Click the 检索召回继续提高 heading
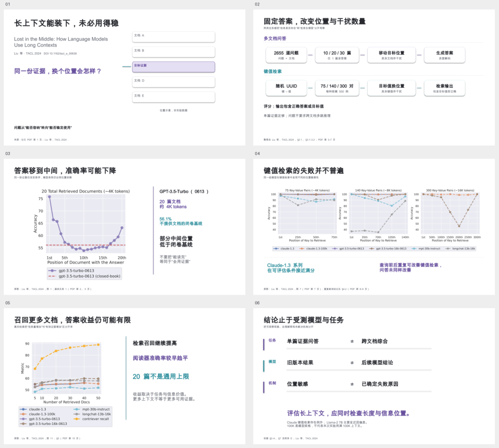Image resolution: width=499 pixels, height=448 pixels. coord(155,343)
